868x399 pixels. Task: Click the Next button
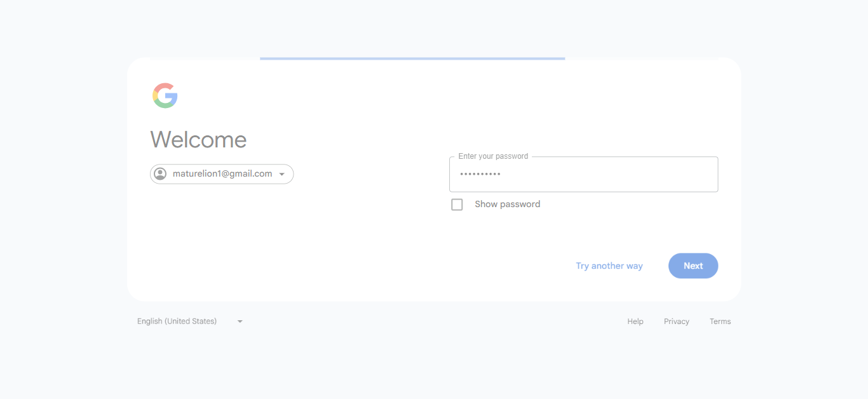point(693,266)
